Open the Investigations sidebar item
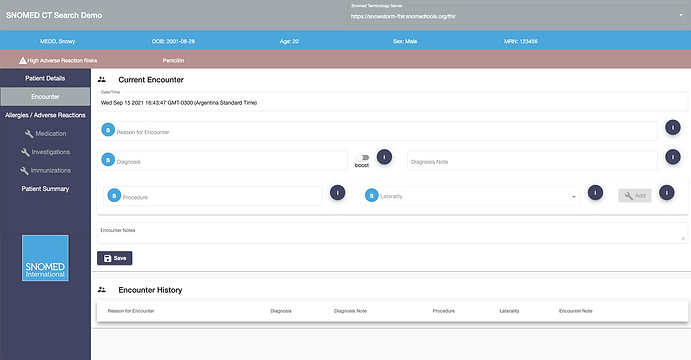691x360 pixels. pyautogui.click(x=45, y=152)
